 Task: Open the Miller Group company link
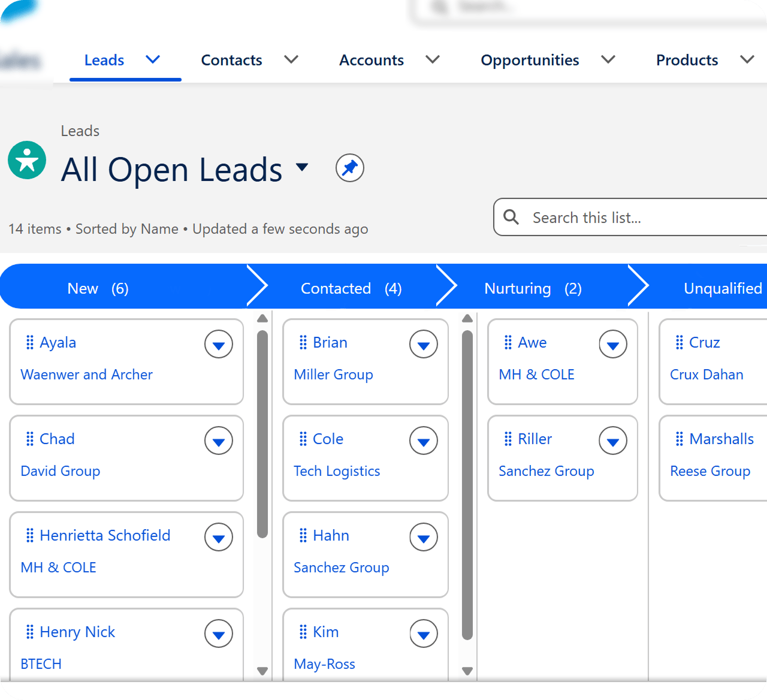pos(333,375)
